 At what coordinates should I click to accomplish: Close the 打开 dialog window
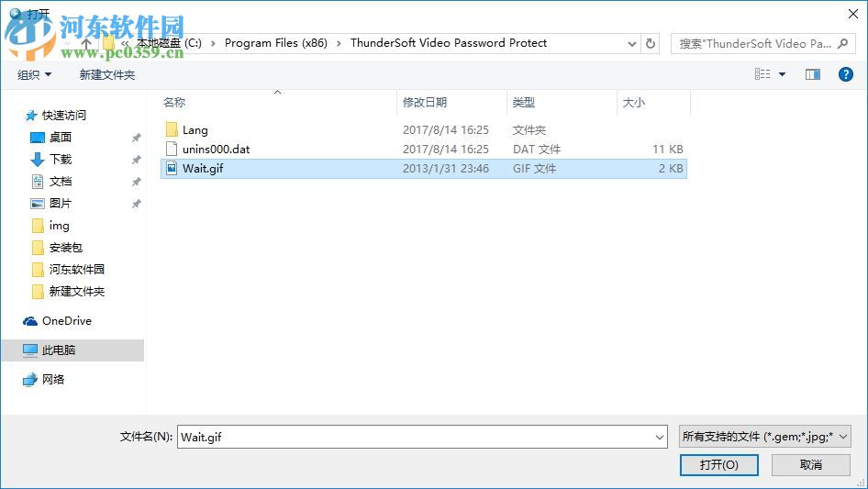coord(853,14)
